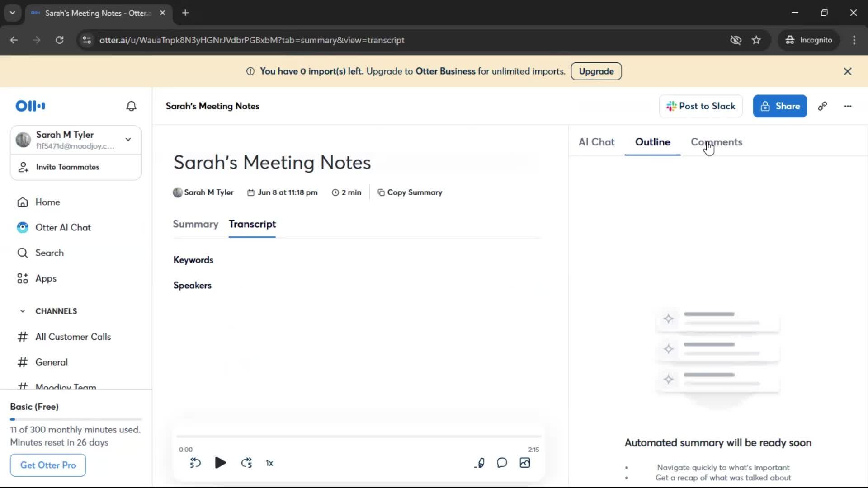
Task: Switch to the Comments panel tab
Action: click(716, 142)
